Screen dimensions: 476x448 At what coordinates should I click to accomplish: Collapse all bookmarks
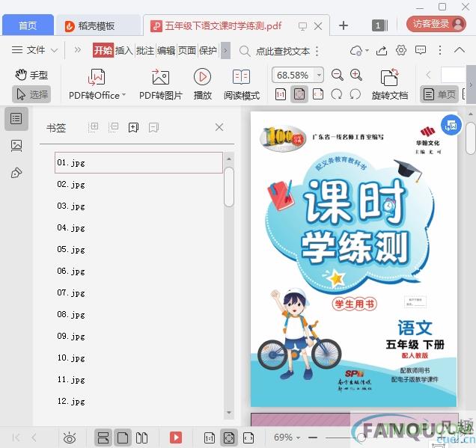113,127
